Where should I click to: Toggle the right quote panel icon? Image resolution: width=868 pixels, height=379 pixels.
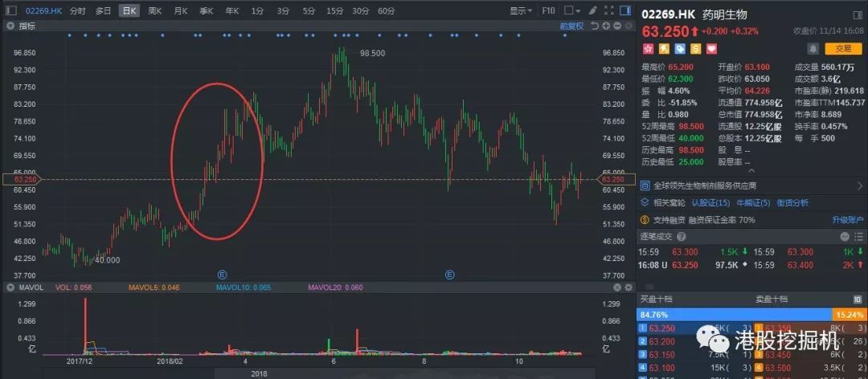pyautogui.click(x=624, y=11)
